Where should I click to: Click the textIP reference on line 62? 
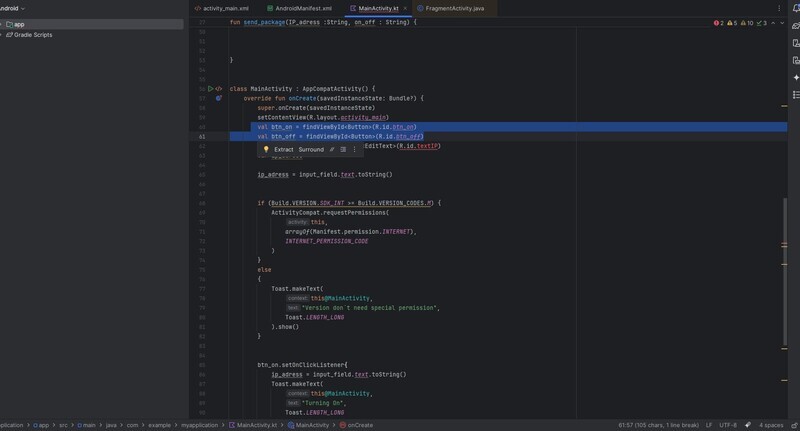pyautogui.click(x=428, y=146)
